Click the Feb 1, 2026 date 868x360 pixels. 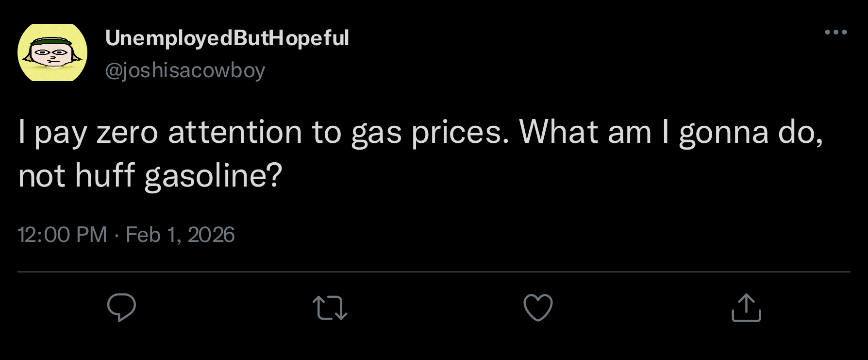[180, 235]
